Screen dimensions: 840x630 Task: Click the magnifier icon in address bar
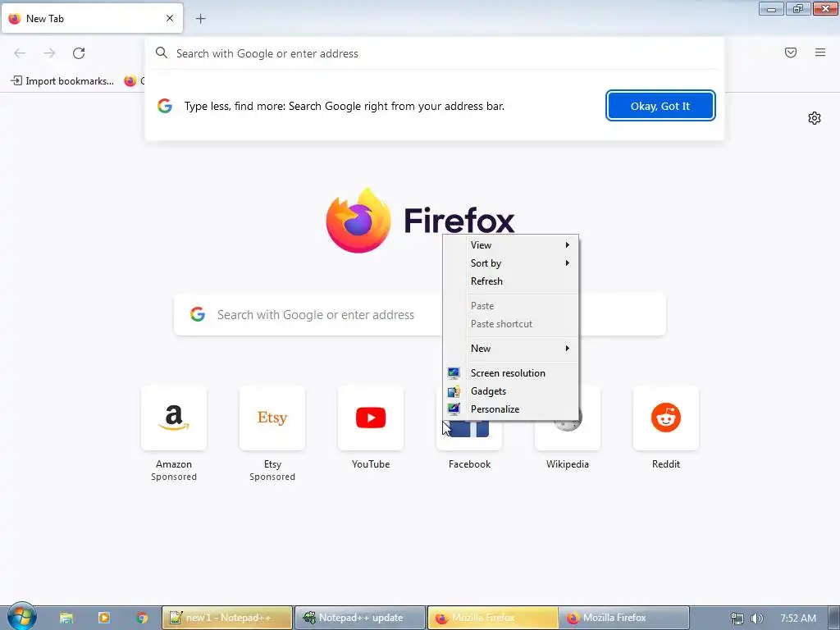(x=162, y=52)
